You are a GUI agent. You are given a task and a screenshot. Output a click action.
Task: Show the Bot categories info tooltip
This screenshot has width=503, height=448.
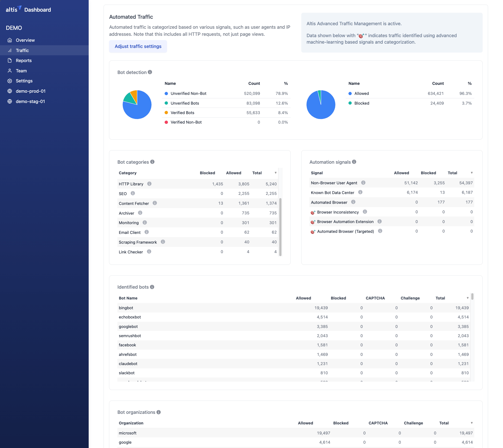[152, 162]
